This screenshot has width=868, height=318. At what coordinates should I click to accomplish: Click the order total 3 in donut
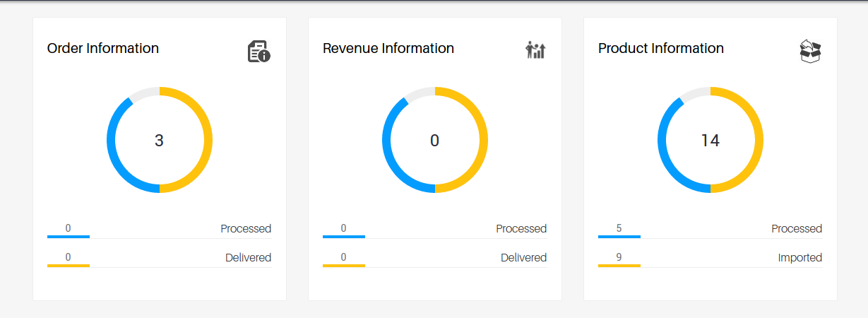pyautogui.click(x=159, y=141)
